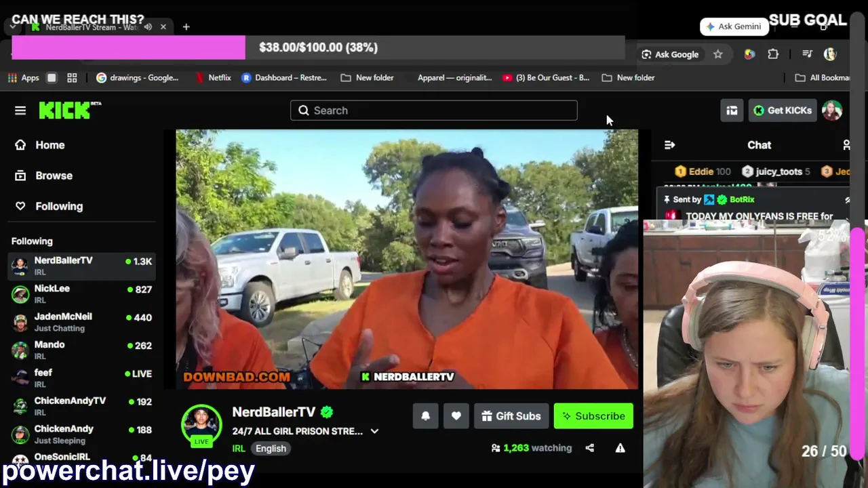Toggle stream notifications with the bell button
The width and height of the screenshot is (868, 488).
[x=426, y=416]
